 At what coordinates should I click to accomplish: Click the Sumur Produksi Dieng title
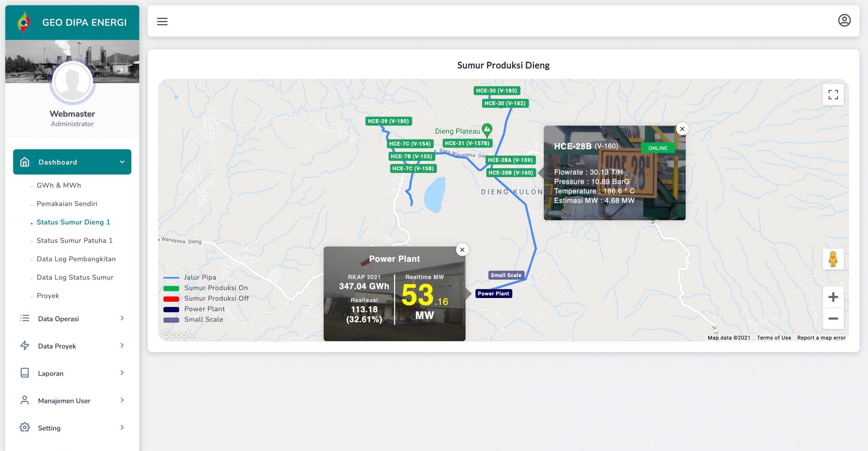coord(503,65)
